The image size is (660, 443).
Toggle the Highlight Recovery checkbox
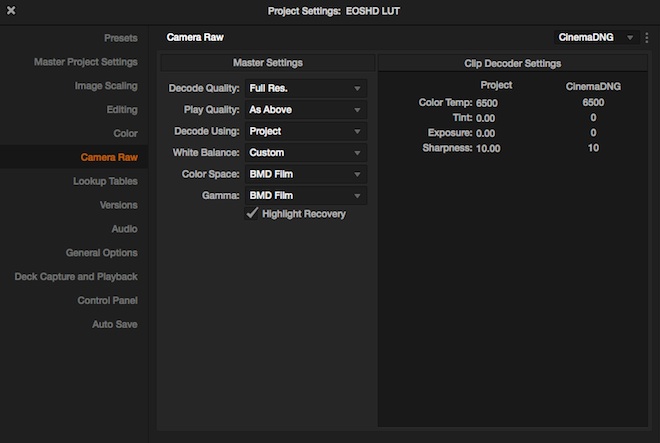pos(252,214)
